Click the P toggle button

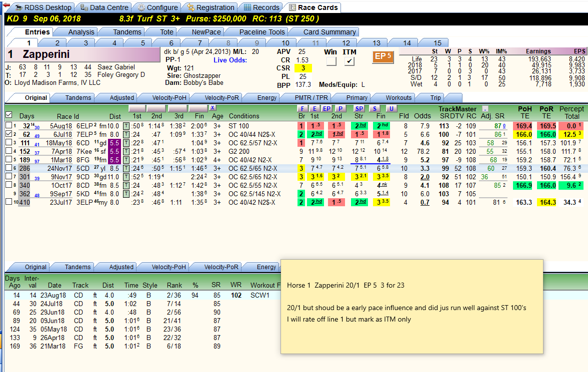click(x=340, y=109)
